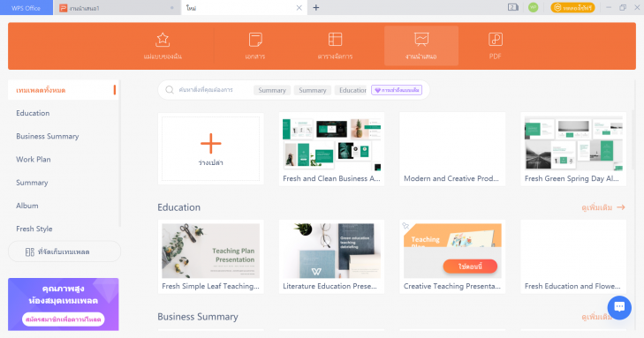Click the new tab plus icon

pos(316,7)
